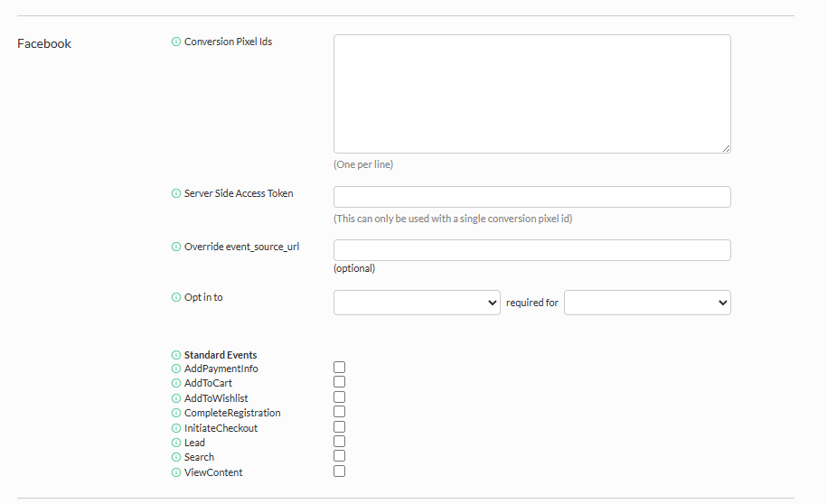827x504 pixels.
Task: Click the Override event_source_url label
Action: pyautogui.click(x=241, y=247)
